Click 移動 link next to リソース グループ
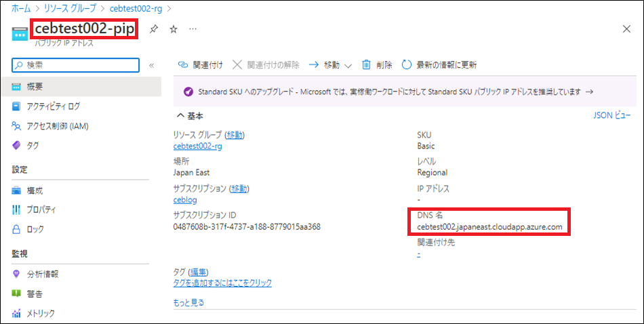The image size is (644, 324). tap(235, 135)
